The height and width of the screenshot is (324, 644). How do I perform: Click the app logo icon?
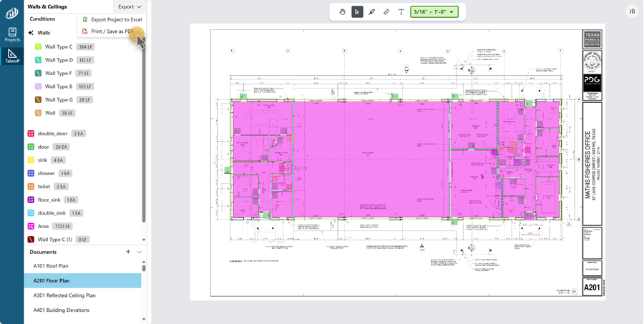pos(11,13)
